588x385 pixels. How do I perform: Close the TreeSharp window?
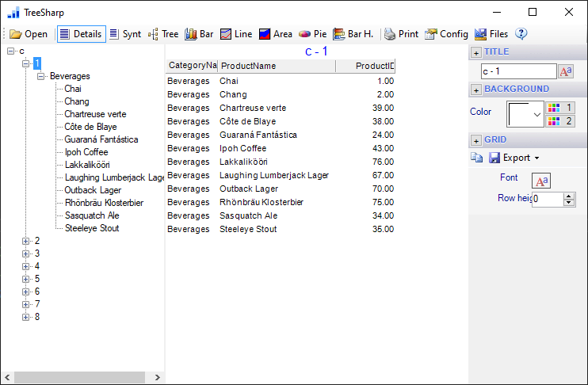[x=569, y=12]
